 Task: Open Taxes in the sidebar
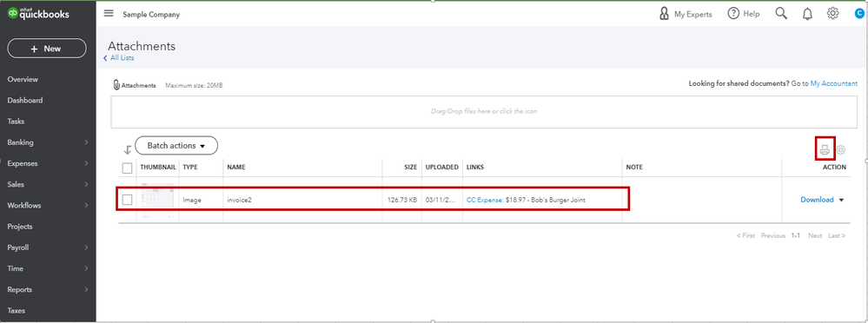click(x=16, y=310)
